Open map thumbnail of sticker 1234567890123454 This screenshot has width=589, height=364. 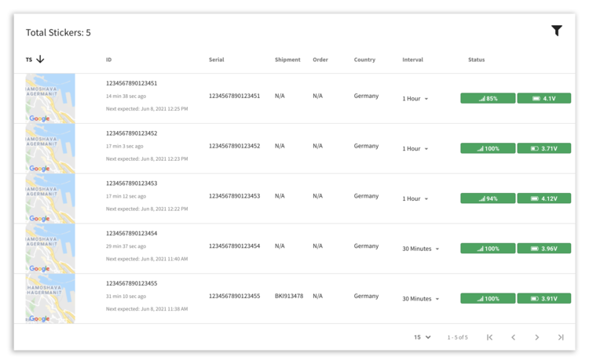[50, 249]
